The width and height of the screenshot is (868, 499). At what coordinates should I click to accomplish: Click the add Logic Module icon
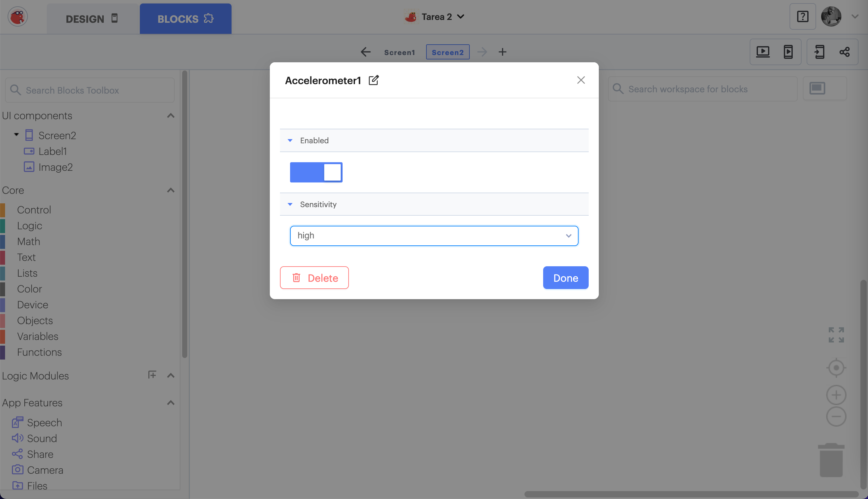click(152, 375)
